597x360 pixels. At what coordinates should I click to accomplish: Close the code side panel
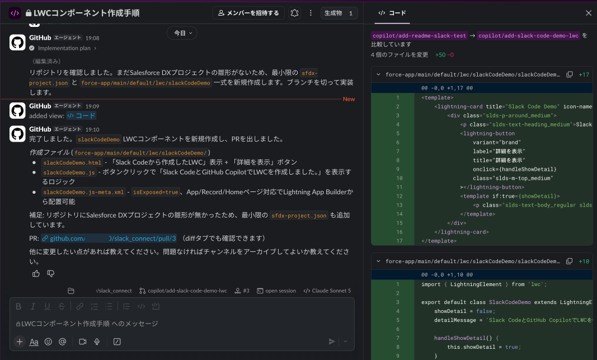tap(588, 13)
